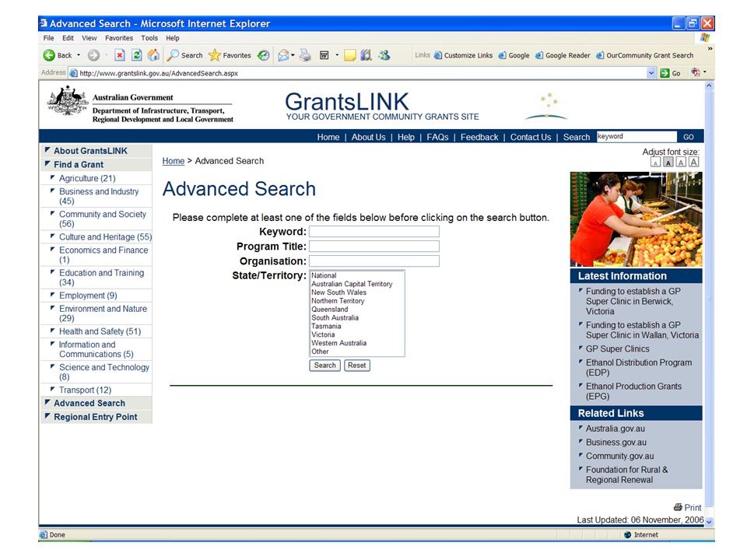Open Transport (12) category
Screen dimensions: 747x560
[x=86, y=390]
